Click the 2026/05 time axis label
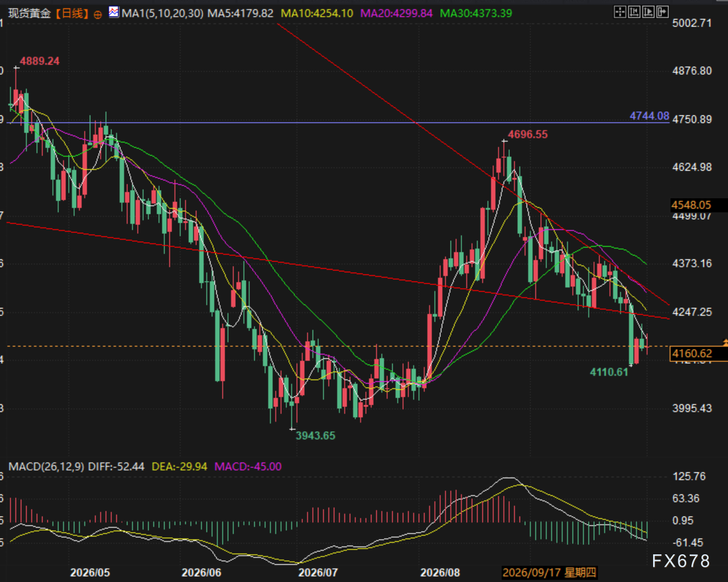728x582 pixels. pyautogui.click(x=90, y=573)
